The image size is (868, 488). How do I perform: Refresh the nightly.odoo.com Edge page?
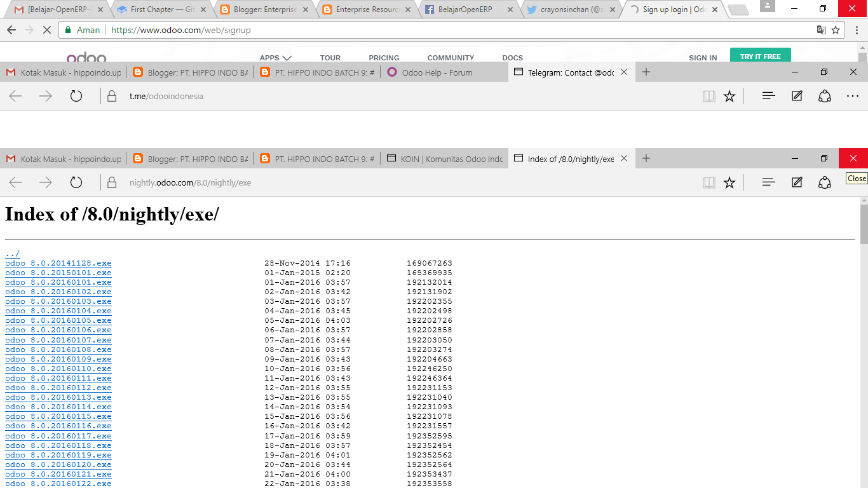point(76,182)
